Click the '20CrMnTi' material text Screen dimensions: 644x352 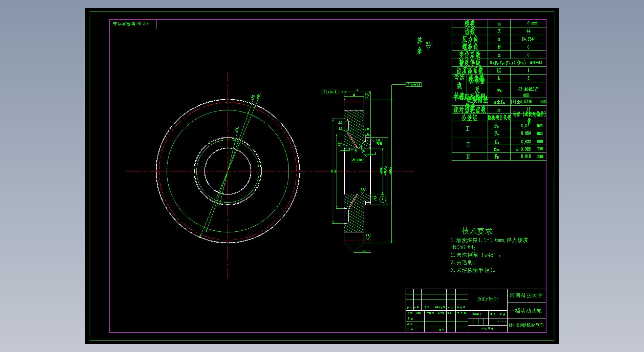488,299
